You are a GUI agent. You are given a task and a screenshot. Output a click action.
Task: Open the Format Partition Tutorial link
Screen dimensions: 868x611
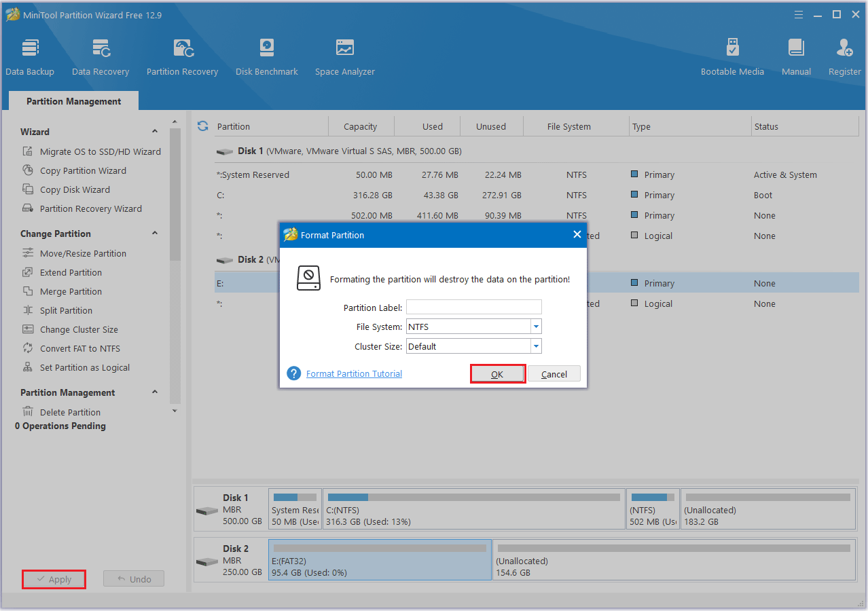tap(354, 373)
